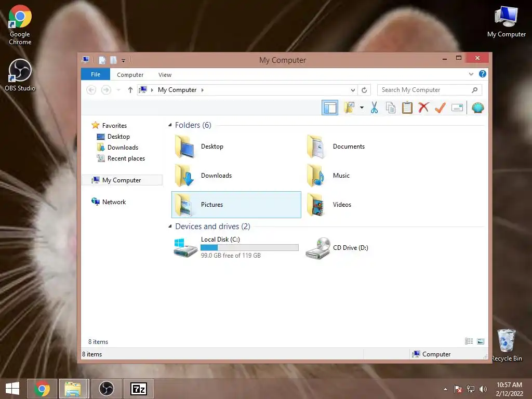Click New Folder icon in quick access toolbar
This screenshot has height=399, width=532.
tap(113, 60)
